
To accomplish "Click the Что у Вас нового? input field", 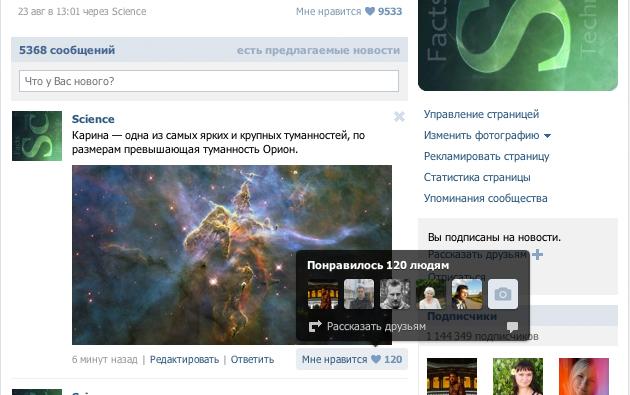I will pos(209,81).
